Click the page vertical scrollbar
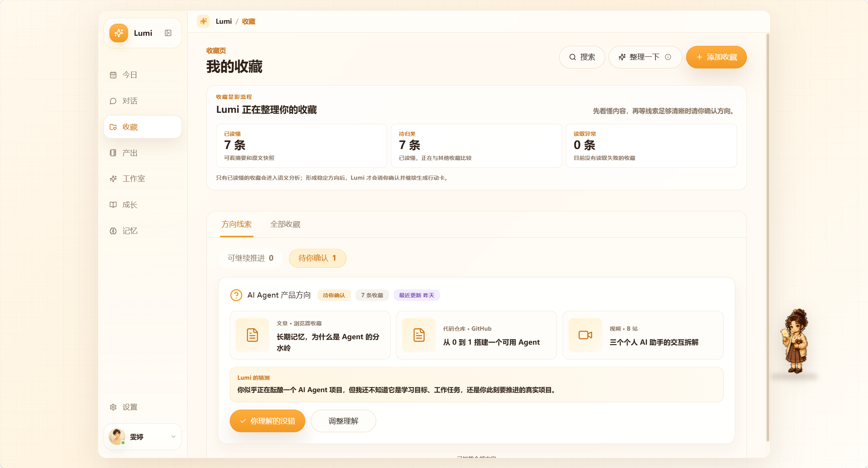The width and height of the screenshot is (868, 468). click(x=768, y=237)
